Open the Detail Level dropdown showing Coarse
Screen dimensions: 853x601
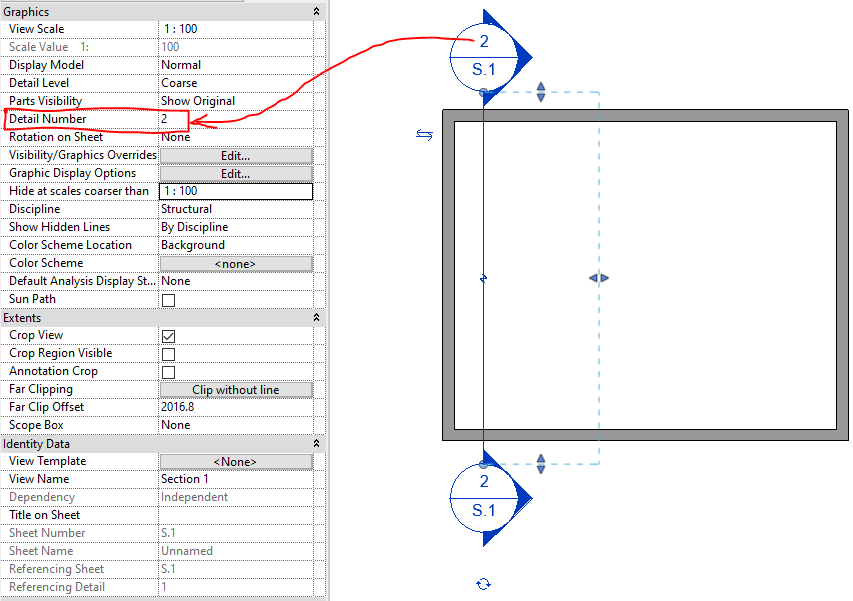235,82
